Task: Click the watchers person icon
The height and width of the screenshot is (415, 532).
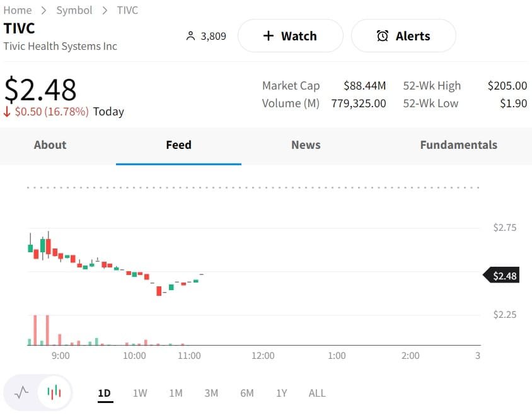Action: coord(191,37)
